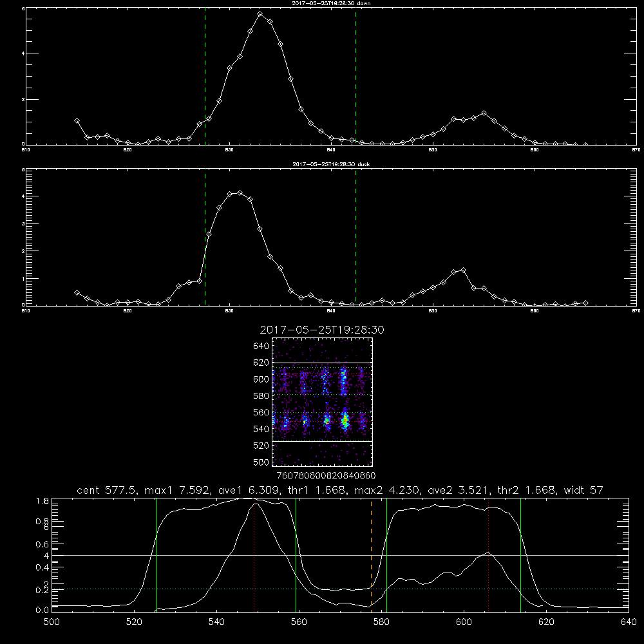This screenshot has width=644, height=644.
Task: Select the green vertical line at 559 in bottom plot
Action: coord(296,556)
